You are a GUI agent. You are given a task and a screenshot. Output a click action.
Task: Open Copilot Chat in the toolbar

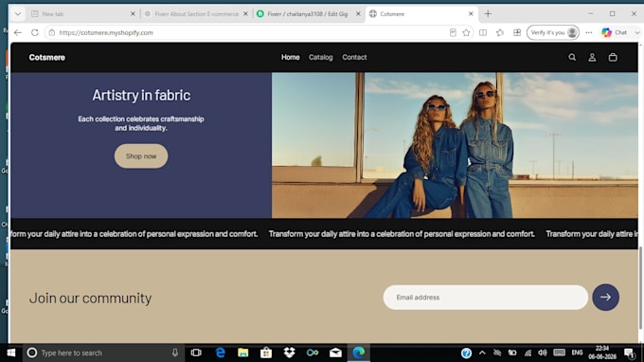pyautogui.click(x=615, y=32)
